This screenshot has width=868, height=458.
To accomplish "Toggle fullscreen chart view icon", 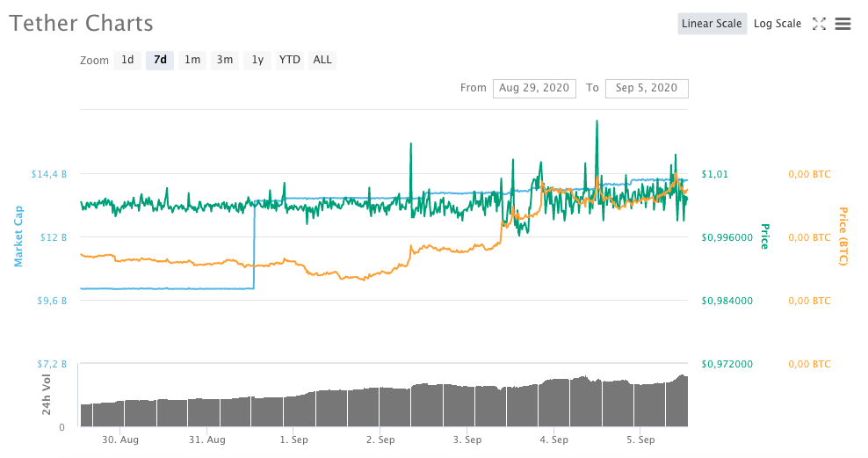I will tap(820, 24).
